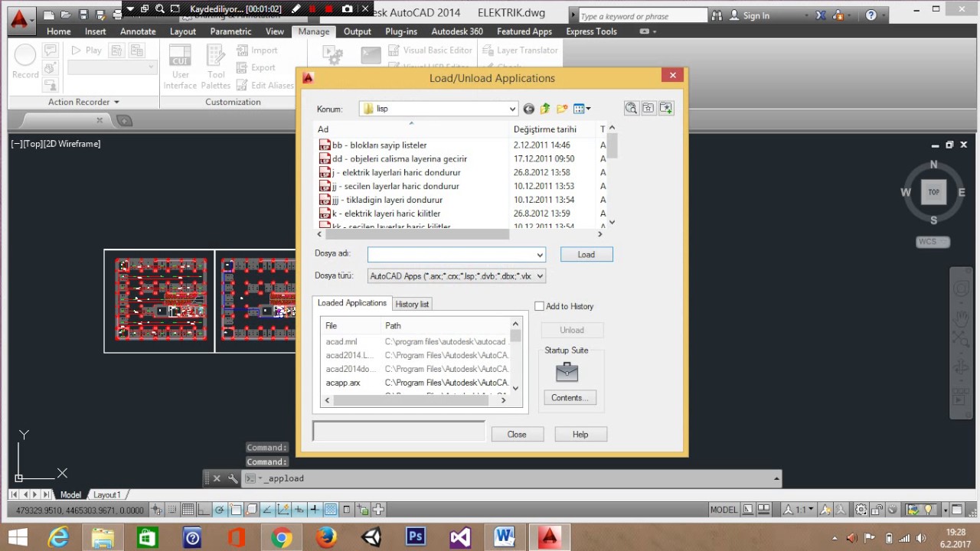Create a new folder in the dialog
This screenshot has width=980, height=551.
[x=562, y=109]
